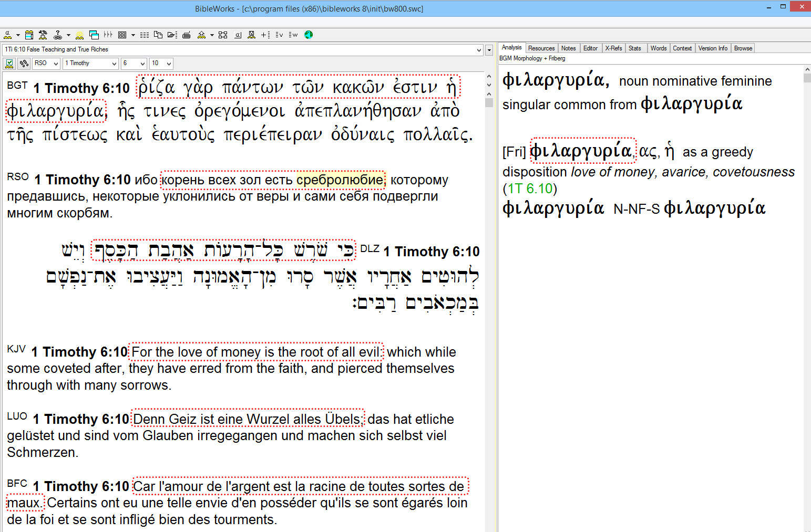
Task: Click the Greek alpha search-version toolbar icon
Action: coord(7,35)
